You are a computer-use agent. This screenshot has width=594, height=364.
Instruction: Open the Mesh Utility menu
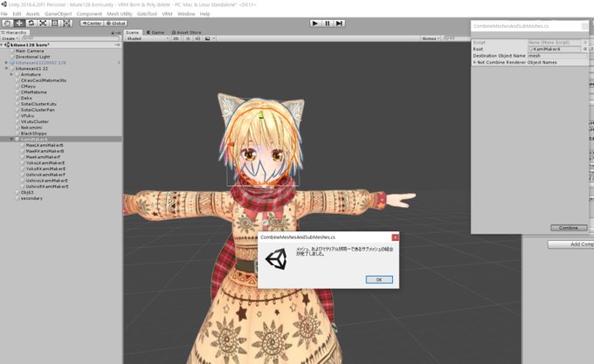coord(120,14)
